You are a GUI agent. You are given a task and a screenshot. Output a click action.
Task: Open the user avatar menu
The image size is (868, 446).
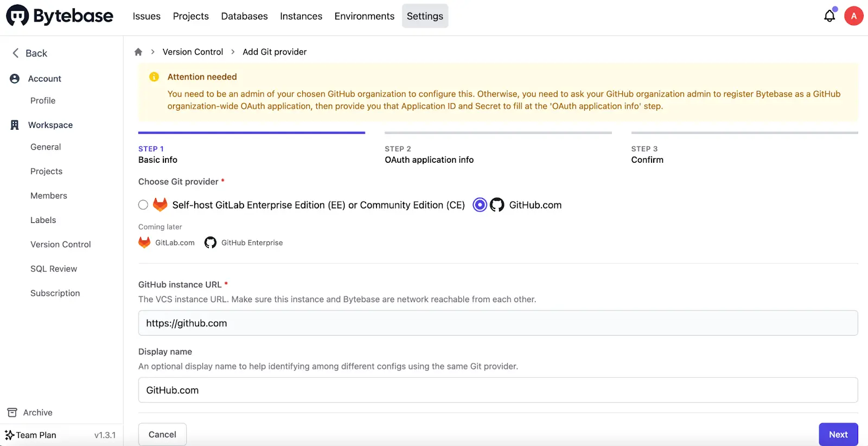coord(854,16)
